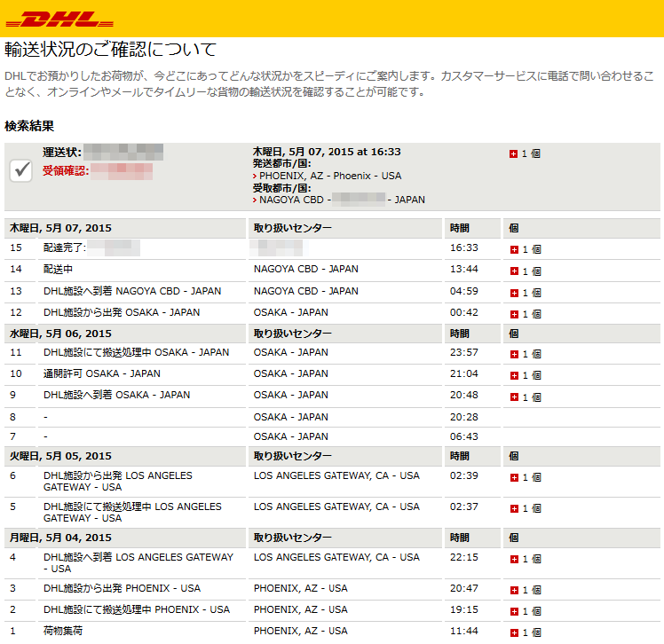This screenshot has height=644, width=664.
Task: Expand pieces for row 10 通関許可 OSAKA
Action: point(514,375)
